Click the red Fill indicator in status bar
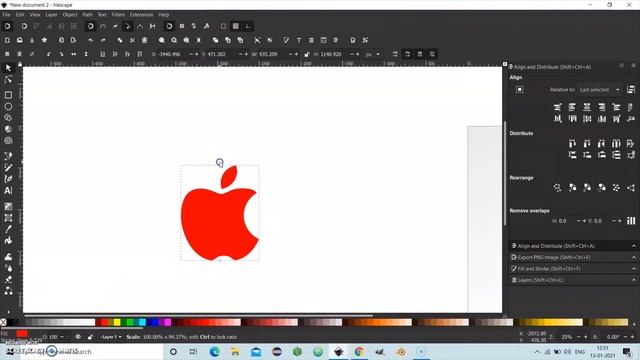 [x=22, y=334]
